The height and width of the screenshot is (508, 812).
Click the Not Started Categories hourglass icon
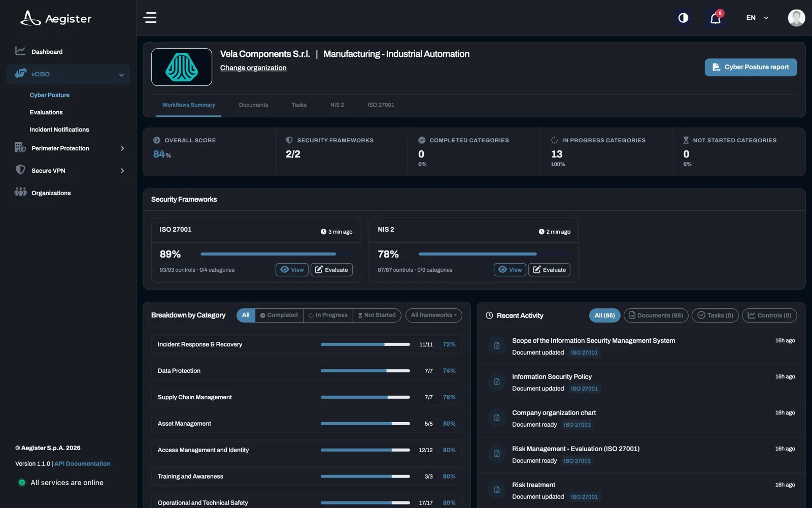point(686,140)
